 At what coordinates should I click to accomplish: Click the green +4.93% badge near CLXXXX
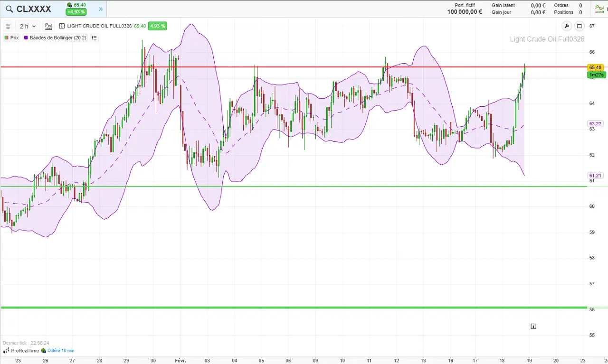pyautogui.click(x=76, y=12)
